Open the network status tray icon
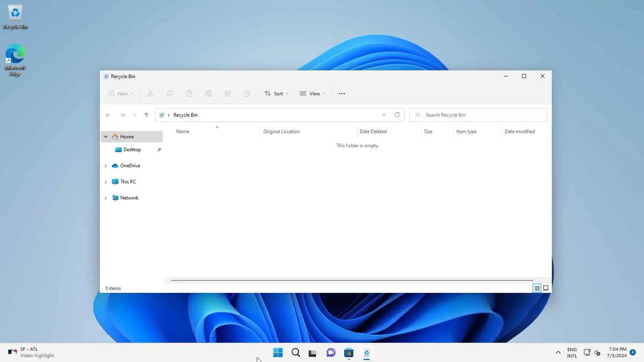 [x=587, y=353]
